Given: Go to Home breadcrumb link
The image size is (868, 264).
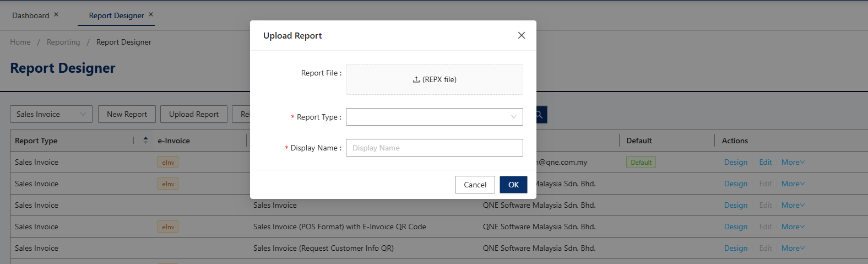Looking at the screenshot, I should tap(20, 42).
